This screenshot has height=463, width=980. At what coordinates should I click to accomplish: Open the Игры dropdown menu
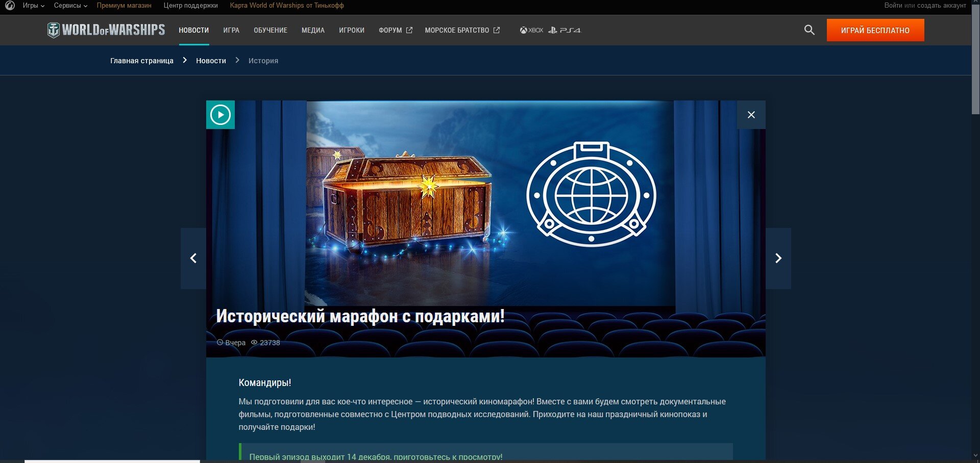tap(33, 6)
